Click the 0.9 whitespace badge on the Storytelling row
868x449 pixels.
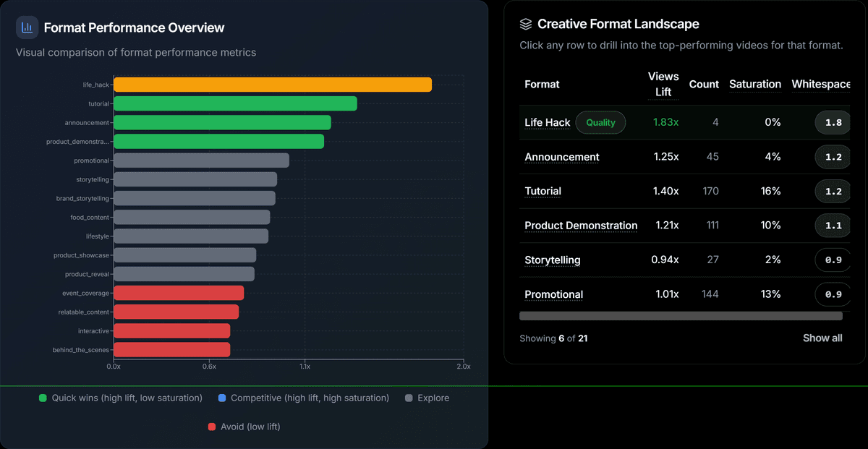point(832,260)
